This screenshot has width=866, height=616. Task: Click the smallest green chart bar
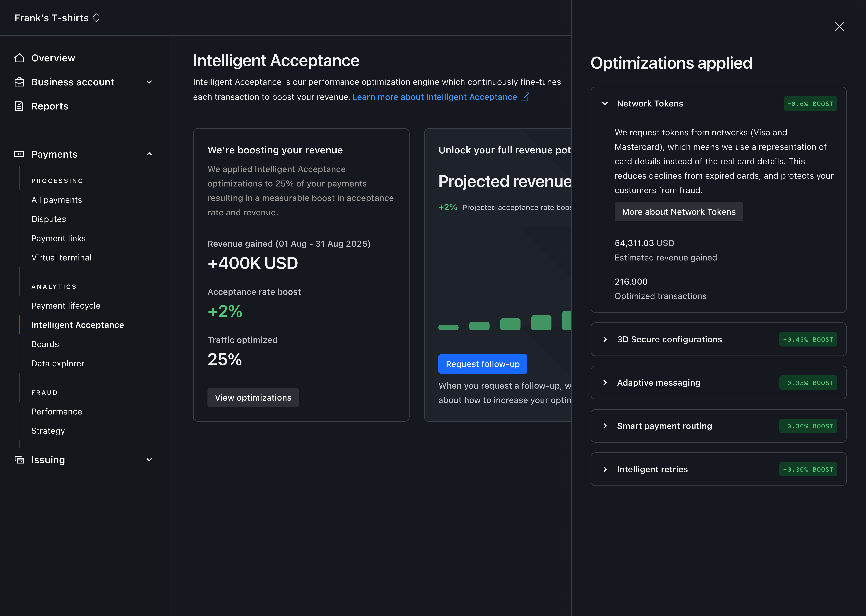tap(448, 327)
